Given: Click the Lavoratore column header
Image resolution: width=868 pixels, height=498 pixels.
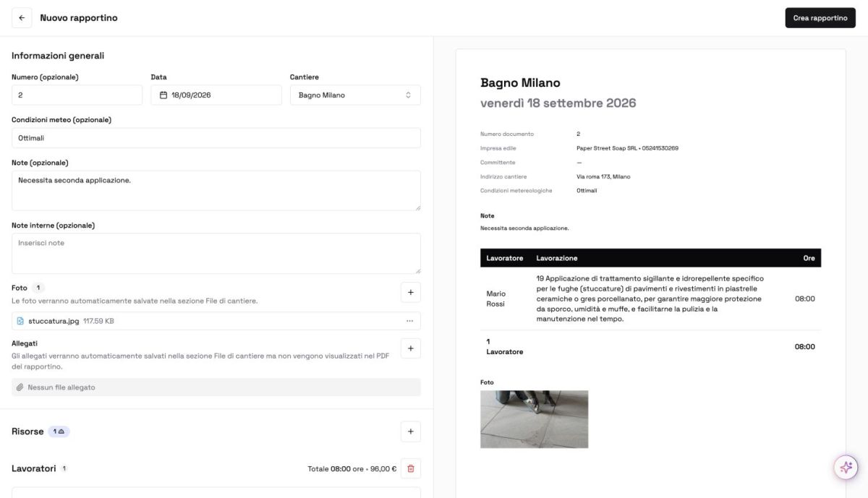Looking at the screenshot, I should click(x=505, y=258).
